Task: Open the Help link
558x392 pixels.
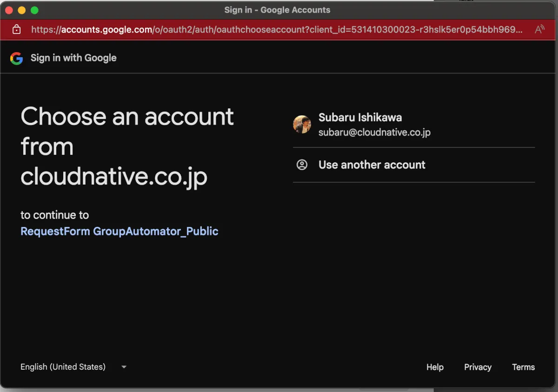Action: point(435,367)
